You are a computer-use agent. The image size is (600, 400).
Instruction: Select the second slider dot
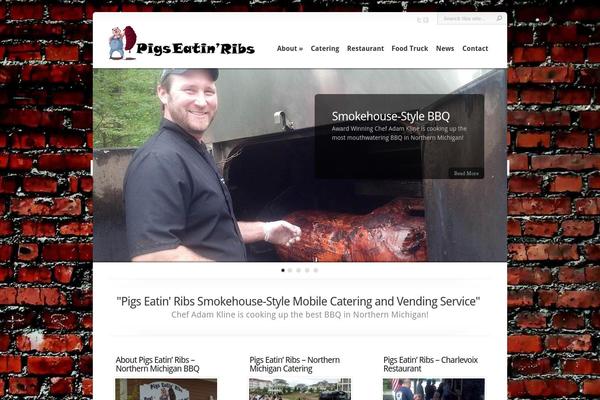[x=290, y=270]
